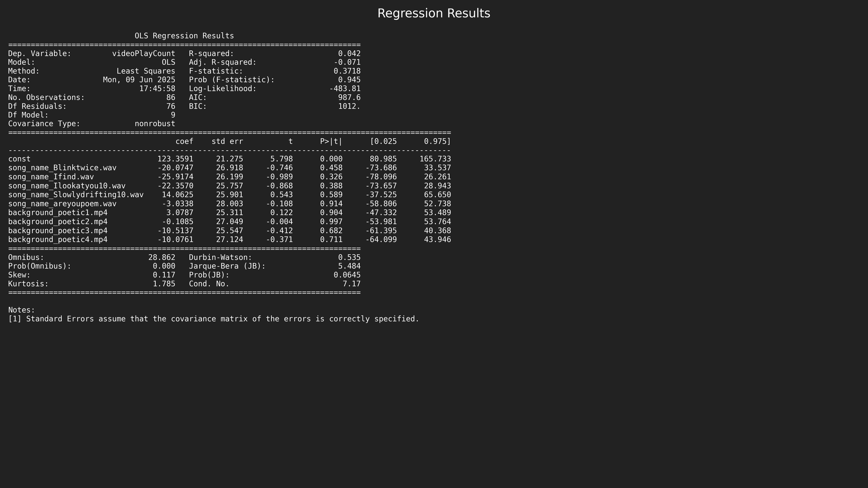Click the Prob (F-statistic) value 0.945
This screenshot has width=868, height=488.
pos(349,80)
